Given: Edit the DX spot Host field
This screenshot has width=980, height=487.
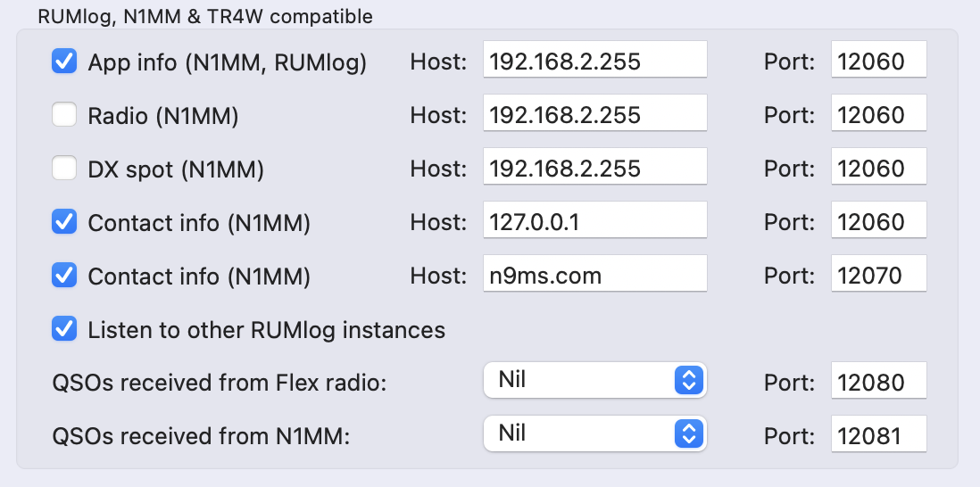Looking at the screenshot, I should point(595,166).
